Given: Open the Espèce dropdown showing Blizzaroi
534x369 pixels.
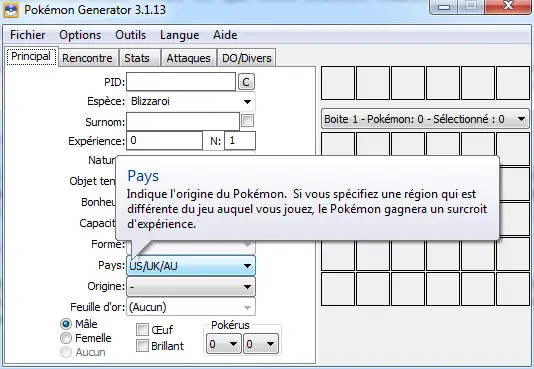Looking at the screenshot, I should click(191, 101).
